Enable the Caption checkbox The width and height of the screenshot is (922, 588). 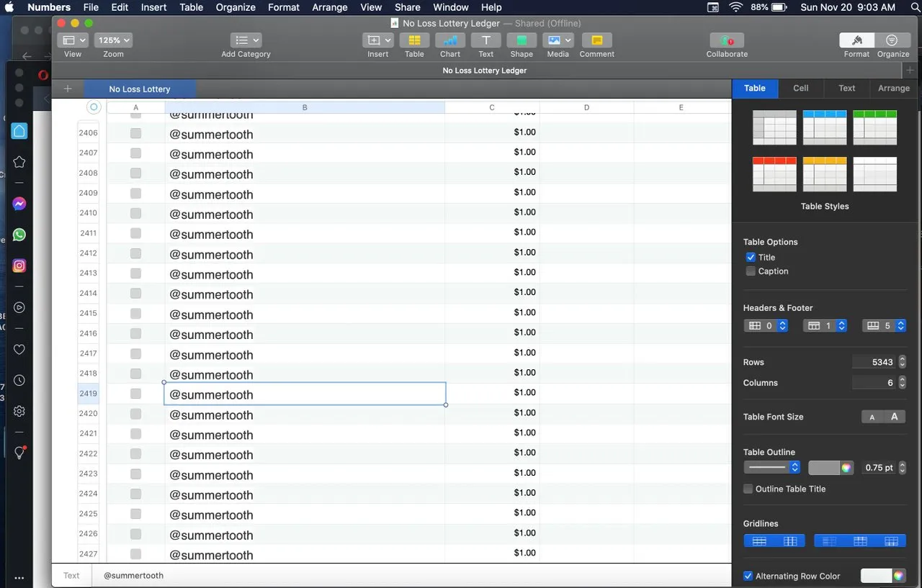tap(751, 271)
